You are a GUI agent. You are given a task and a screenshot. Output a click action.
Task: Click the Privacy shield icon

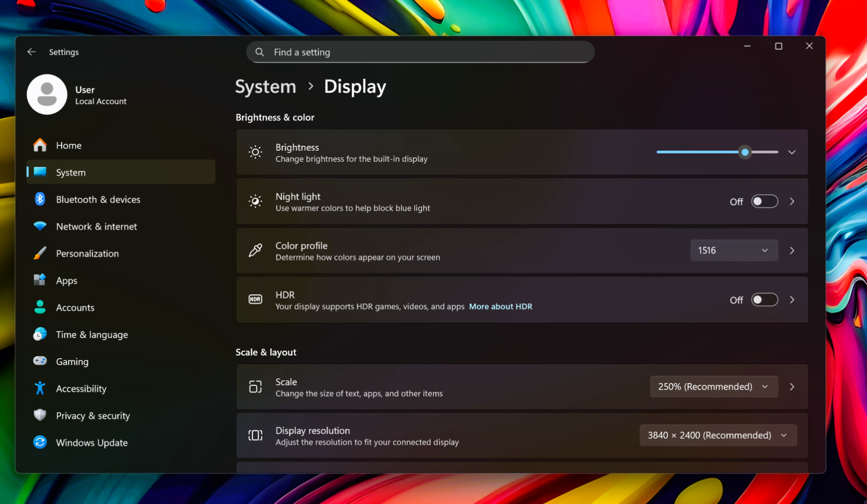pyautogui.click(x=40, y=415)
